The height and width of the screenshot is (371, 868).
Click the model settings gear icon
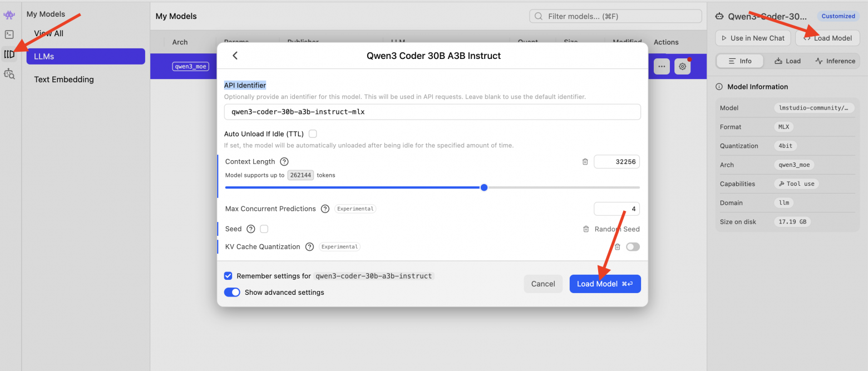682,66
